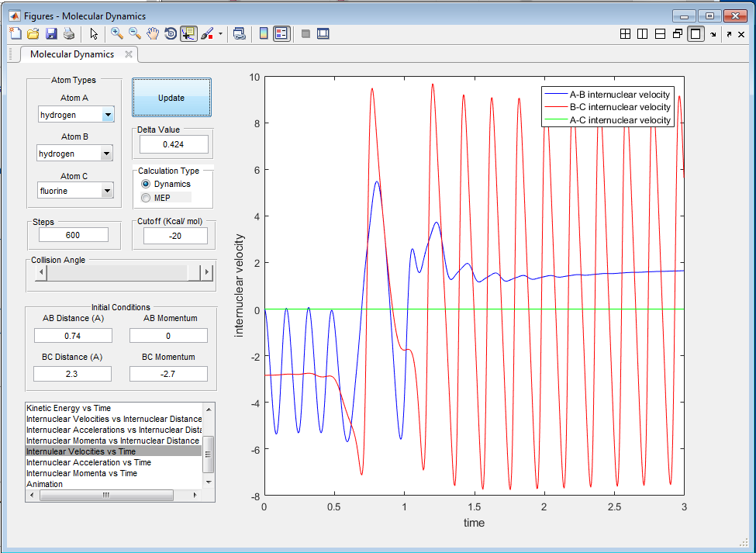756x553 pixels.
Task: Click the Rotate 3D tool
Action: 170,33
